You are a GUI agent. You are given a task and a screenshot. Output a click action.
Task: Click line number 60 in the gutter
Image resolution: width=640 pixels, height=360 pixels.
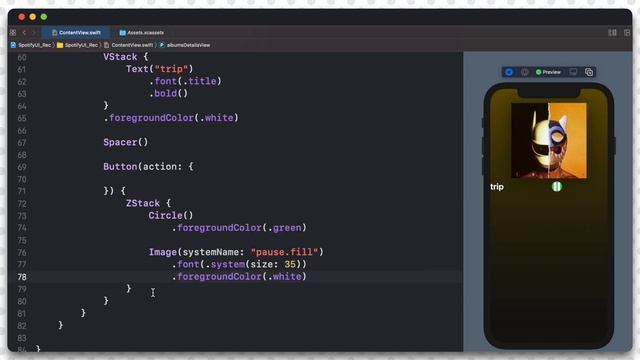click(22, 57)
